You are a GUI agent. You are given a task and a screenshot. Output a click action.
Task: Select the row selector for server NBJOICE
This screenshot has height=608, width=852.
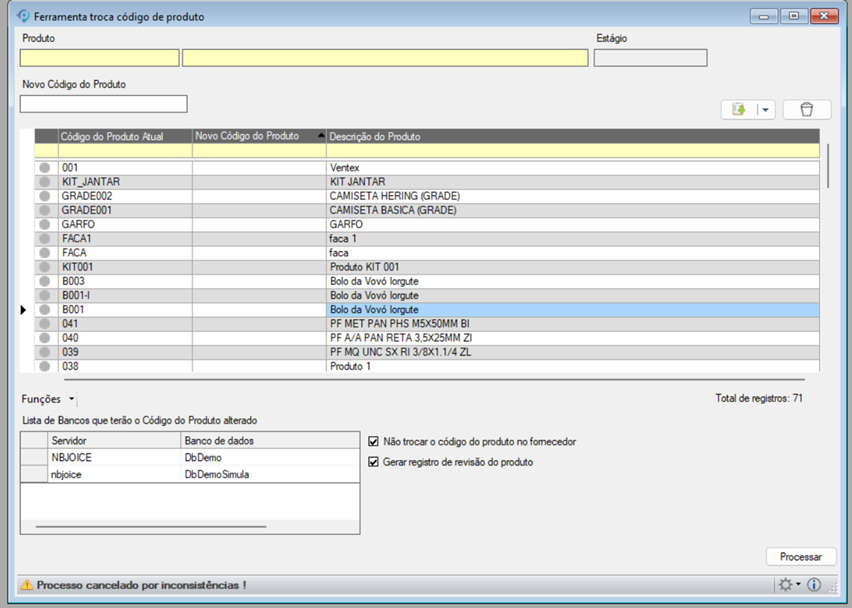tap(34, 457)
